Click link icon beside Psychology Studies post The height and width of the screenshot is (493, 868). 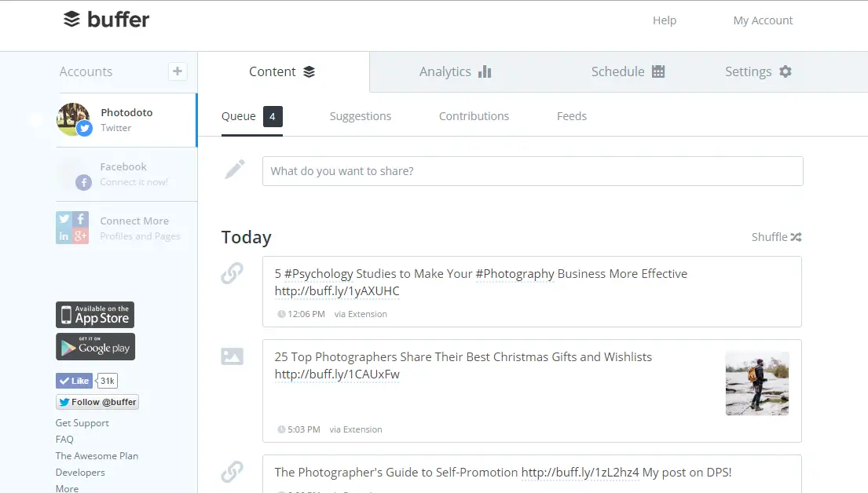[232, 272]
